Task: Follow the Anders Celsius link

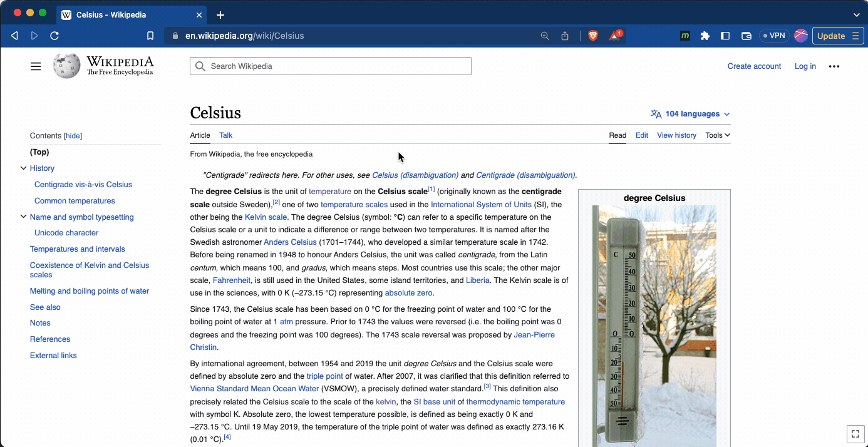Action: tap(290, 242)
